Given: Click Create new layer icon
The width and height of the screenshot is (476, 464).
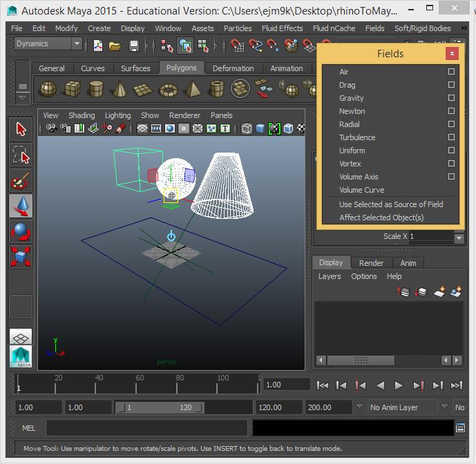Looking at the screenshot, I should (439, 292).
